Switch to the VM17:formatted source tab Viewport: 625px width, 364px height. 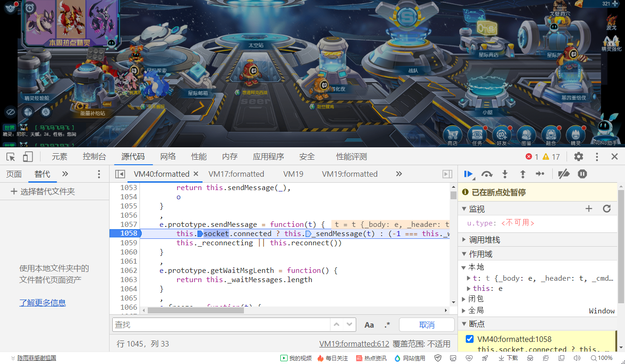(x=236, y=174)
